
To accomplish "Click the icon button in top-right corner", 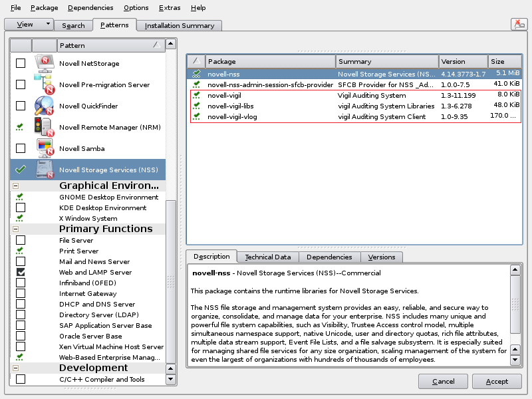I will pos(519,25).
